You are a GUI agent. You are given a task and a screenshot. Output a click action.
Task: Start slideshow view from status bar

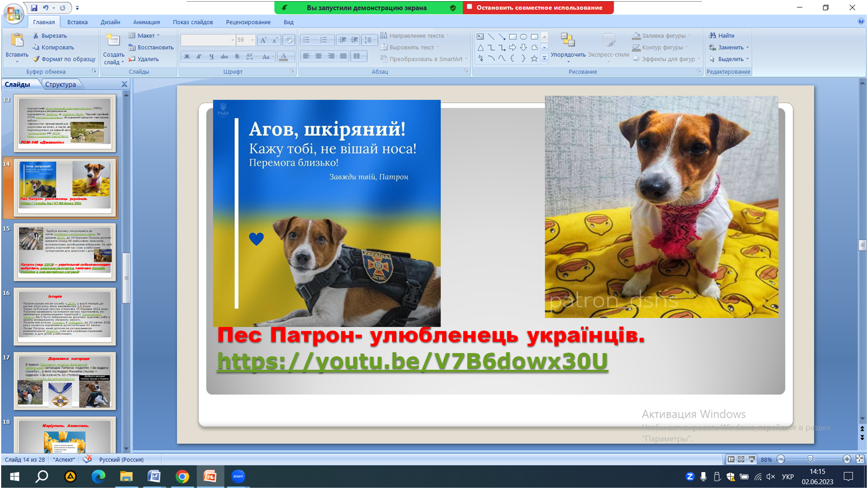[x=752, y=459]
